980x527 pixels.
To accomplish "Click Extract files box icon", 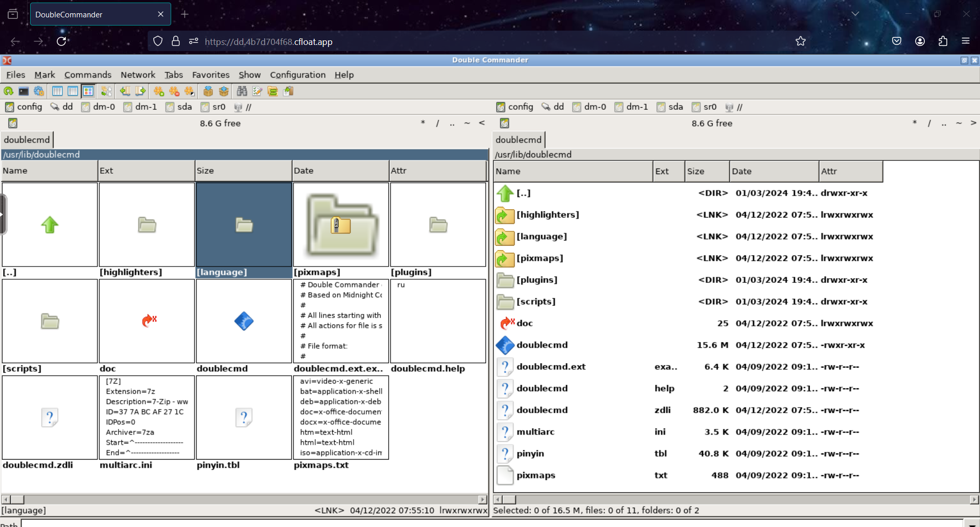I will click(x=223, y=91).
